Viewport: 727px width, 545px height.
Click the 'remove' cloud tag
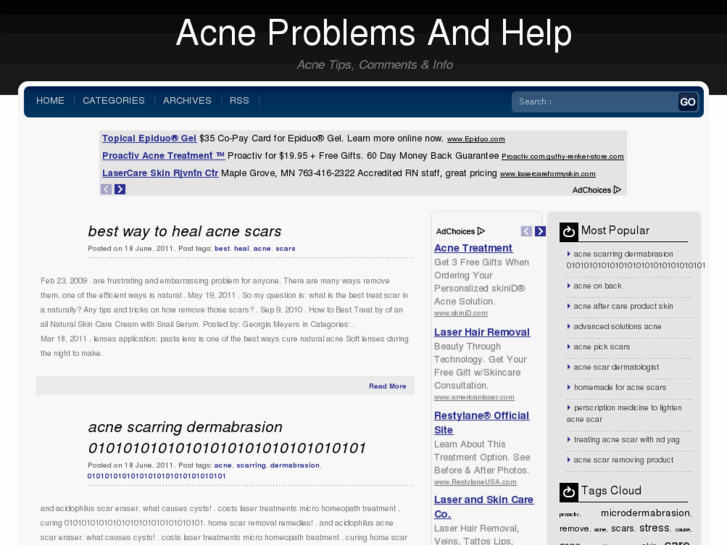pyautogui.click(x=574, y=529)
